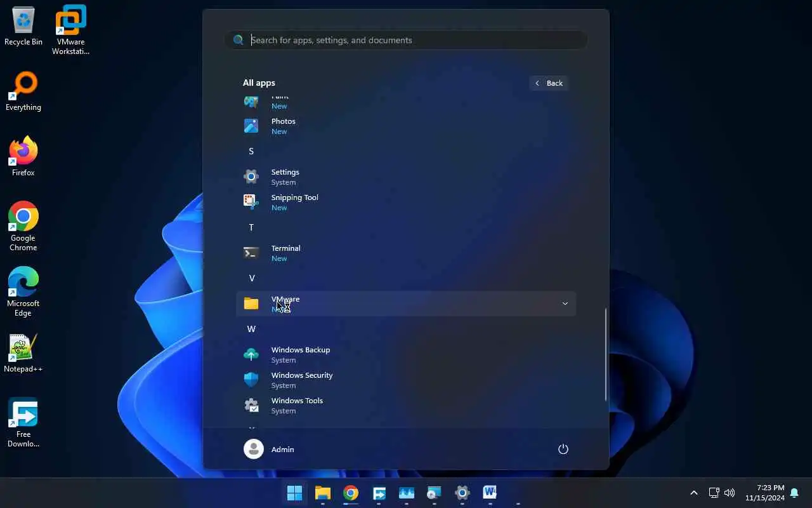Click the Windows Start button in taskbar
Viewport: 812px width, 508px height.
click(295, 493)
